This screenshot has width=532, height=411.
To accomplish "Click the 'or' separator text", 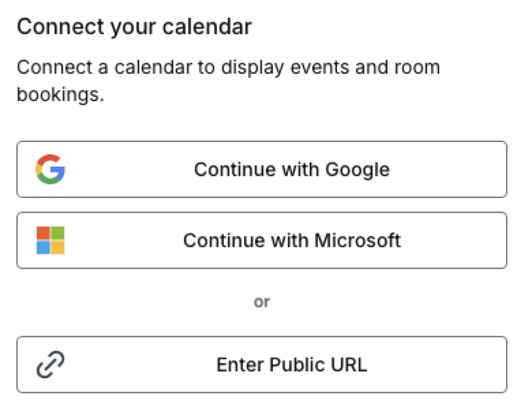I will pos(262,302).
